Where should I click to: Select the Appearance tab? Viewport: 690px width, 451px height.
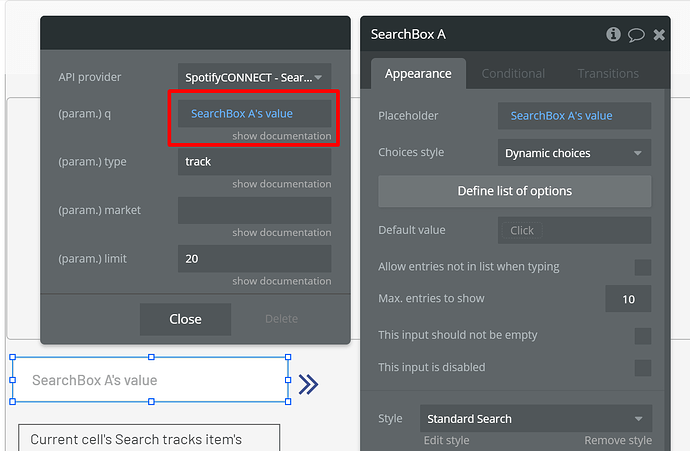click(418, 73)
